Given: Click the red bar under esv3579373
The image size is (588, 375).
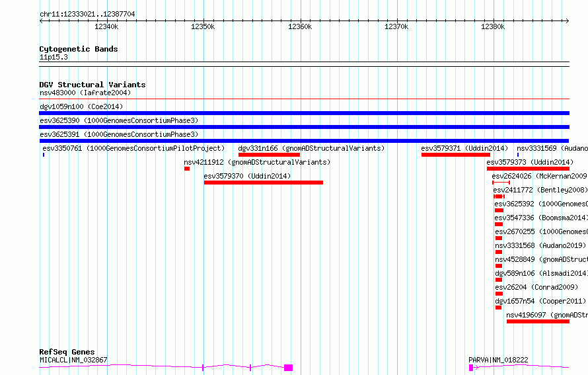Looking at the screenshot, I should 528,169.
